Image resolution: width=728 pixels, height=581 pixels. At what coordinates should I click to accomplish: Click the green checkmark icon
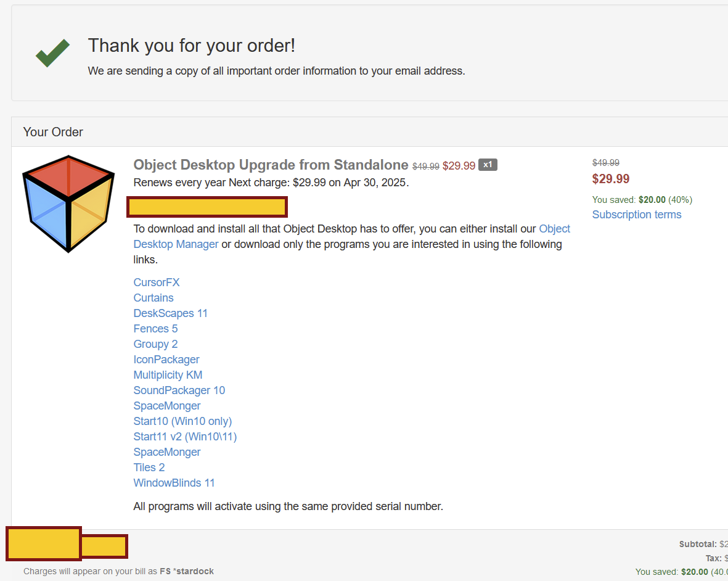click(x=52, y=53)
